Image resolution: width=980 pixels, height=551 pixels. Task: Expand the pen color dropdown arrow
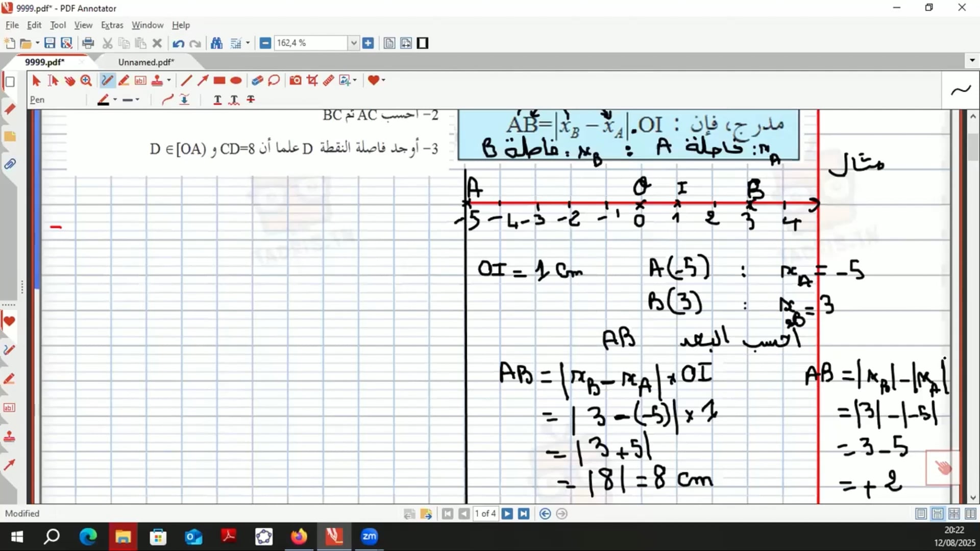pos(115,99)
